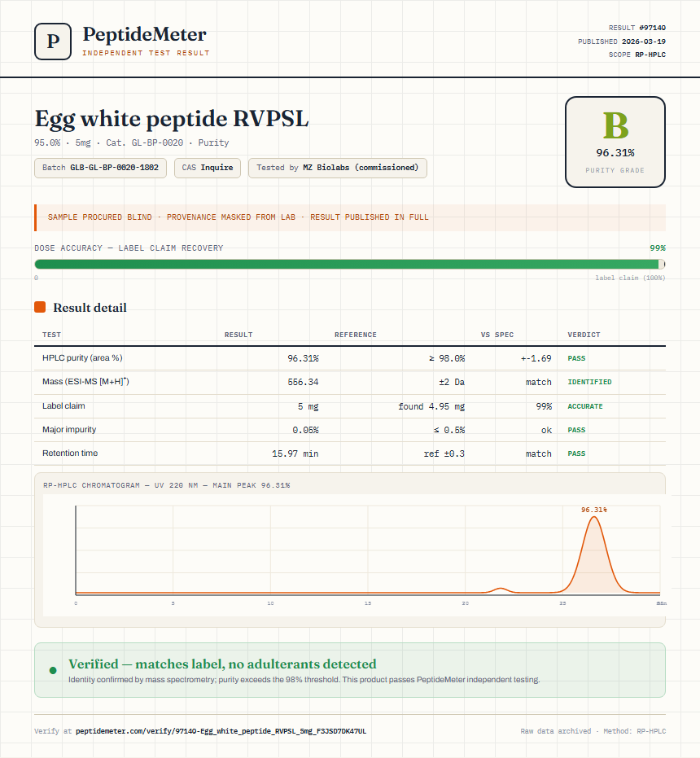
Task: Click the Batch GLB-GL-BP-0020-1802 chip
Action: click(x=101, y=168)
